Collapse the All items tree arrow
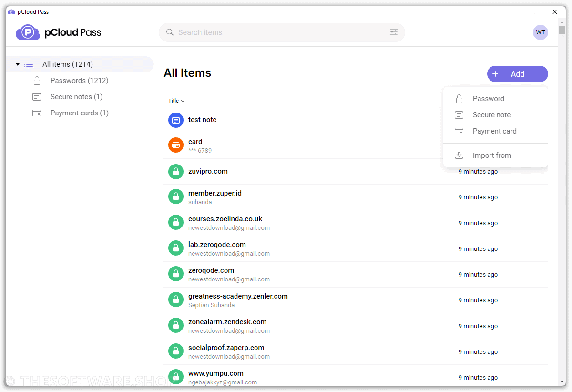This screenshot has height=392, width=572. tap(18, 64)
